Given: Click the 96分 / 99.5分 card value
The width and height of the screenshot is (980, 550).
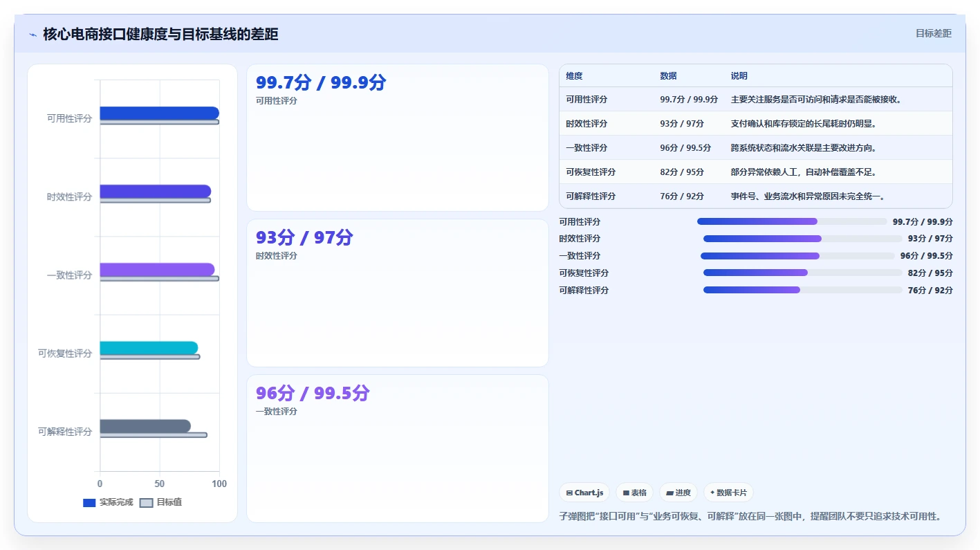Looking at the screenshot, I should pyautogui.click(x=313, y=393).
